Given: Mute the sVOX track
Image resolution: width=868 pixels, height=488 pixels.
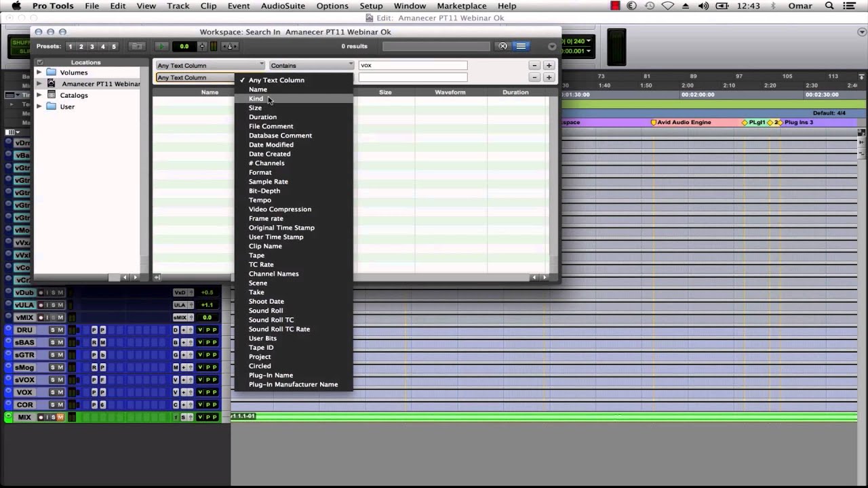Looking at the screenshot, I should click(60, 380).
